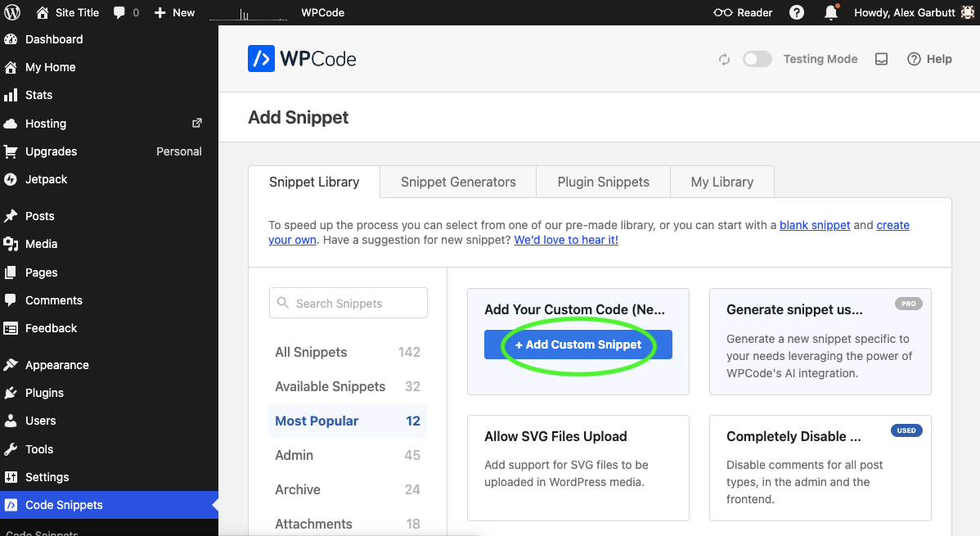Image resolution: width=980 pixels, height=536 pixels.
Task: Open Upgrades in sidebar
Action: click(x=109, y=151)
